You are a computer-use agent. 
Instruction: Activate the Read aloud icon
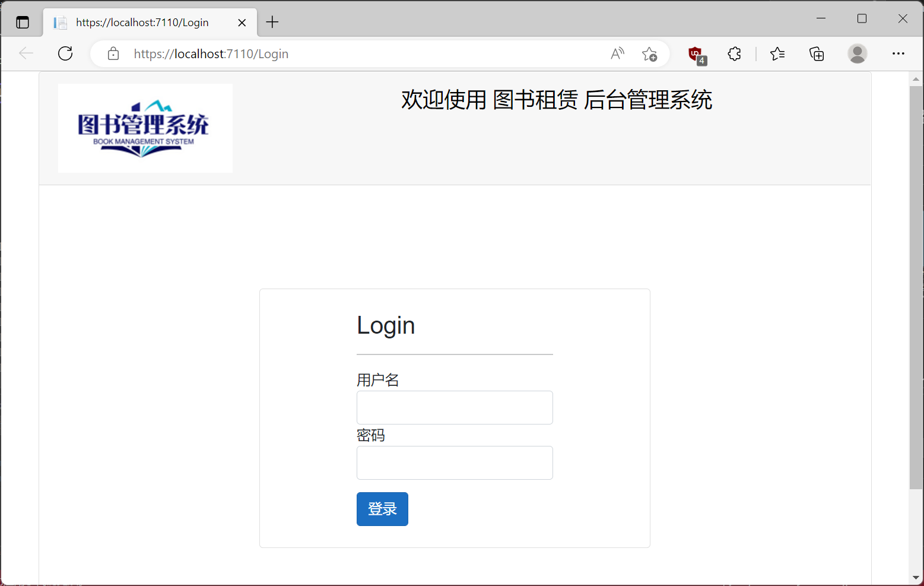[617, 53]
